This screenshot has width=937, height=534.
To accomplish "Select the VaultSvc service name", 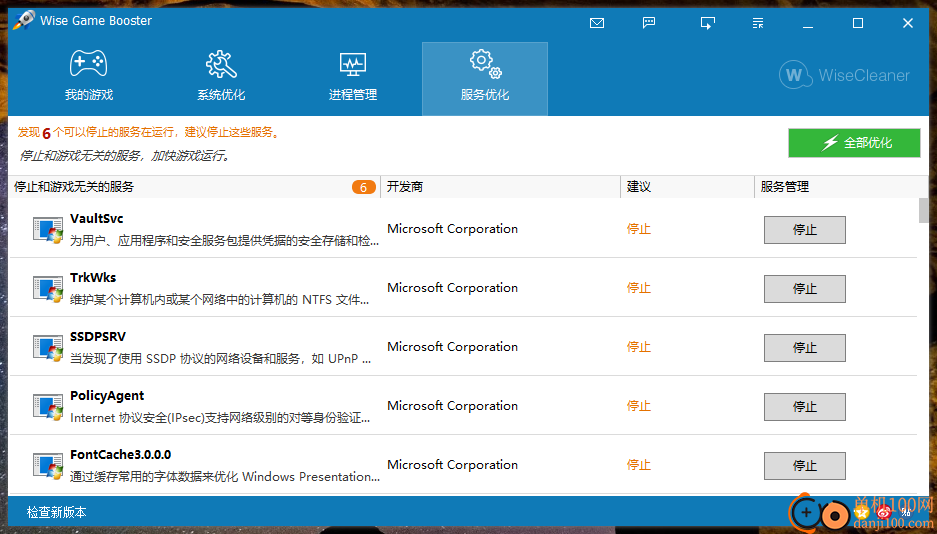I will (x=96, y=219).
